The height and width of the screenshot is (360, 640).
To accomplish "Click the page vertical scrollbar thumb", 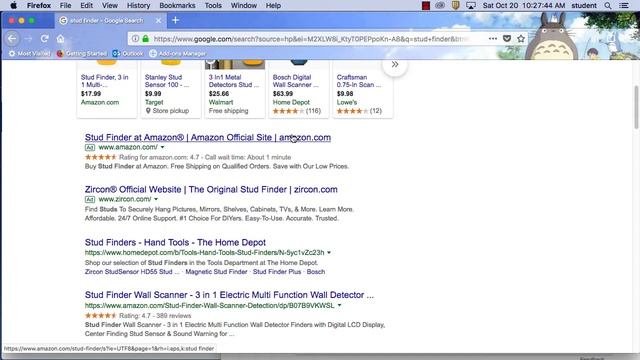I will coord(636,108).
